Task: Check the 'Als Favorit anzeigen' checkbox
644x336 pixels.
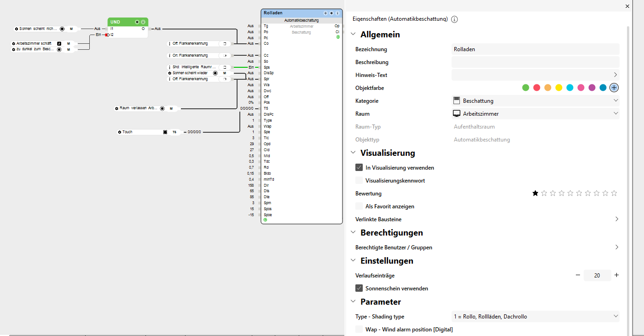Action: tap(359, 206)
